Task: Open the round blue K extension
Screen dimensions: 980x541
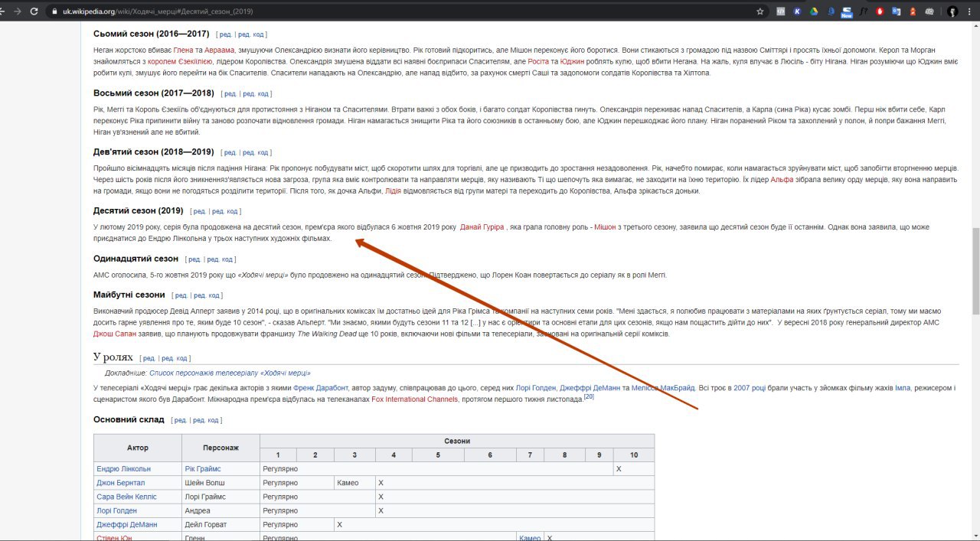Action: (798, 11)
